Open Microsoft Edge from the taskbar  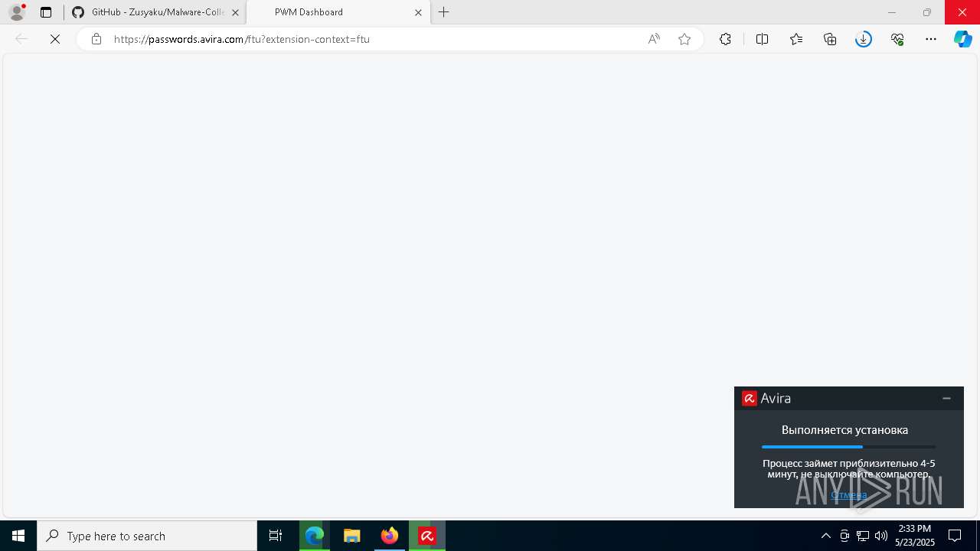pyautogui.click(x=315, y=536)
